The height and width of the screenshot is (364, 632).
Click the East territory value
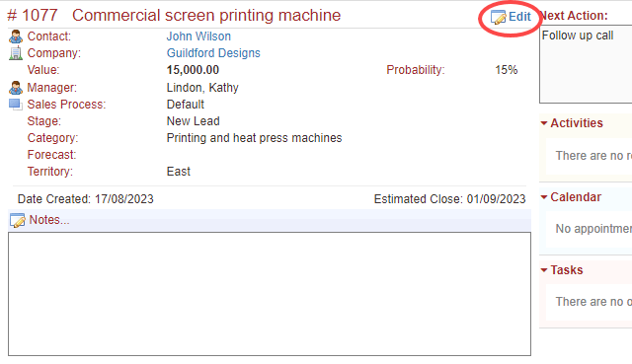[178, 172]
